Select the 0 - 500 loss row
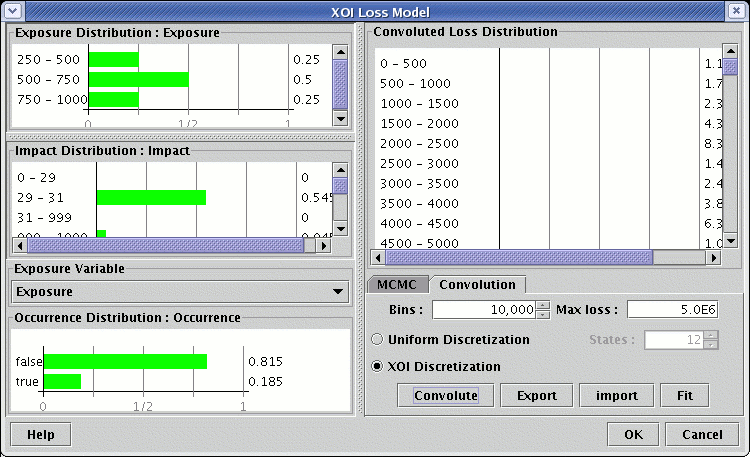 [549, 64]
